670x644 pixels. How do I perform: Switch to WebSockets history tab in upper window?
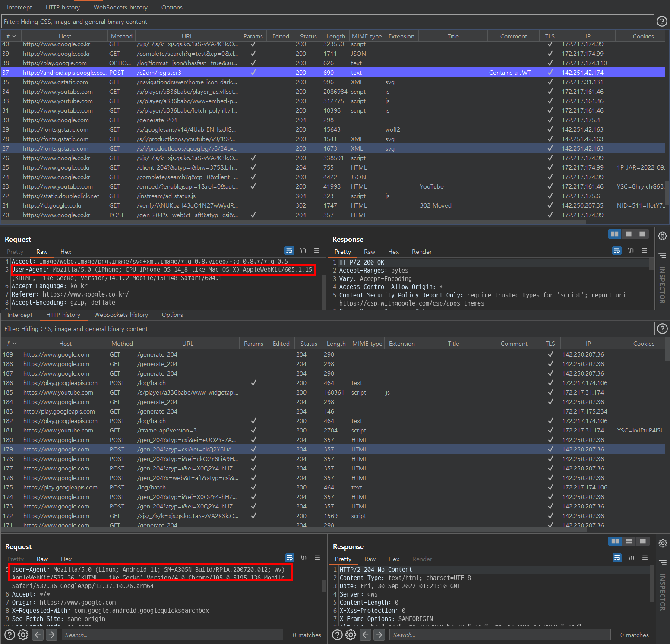pyautogui.click(x=120, y=7)
